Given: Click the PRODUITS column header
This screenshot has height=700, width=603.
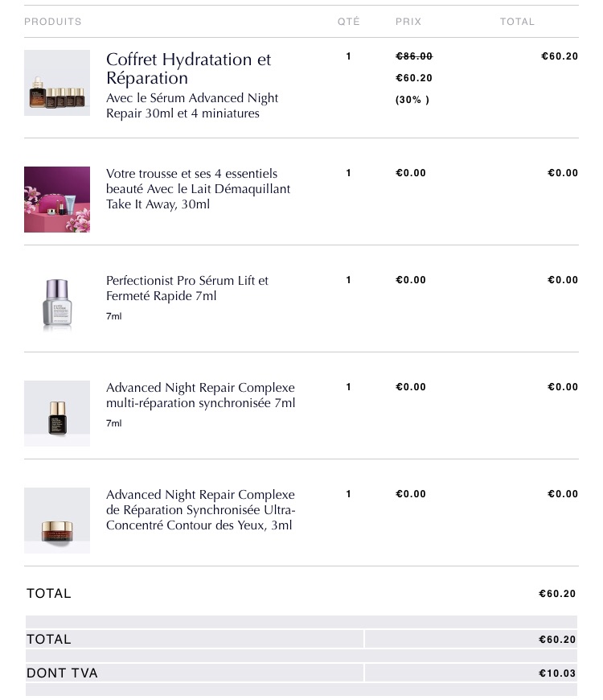Looking at the screenshot, I should pos(52,22).
